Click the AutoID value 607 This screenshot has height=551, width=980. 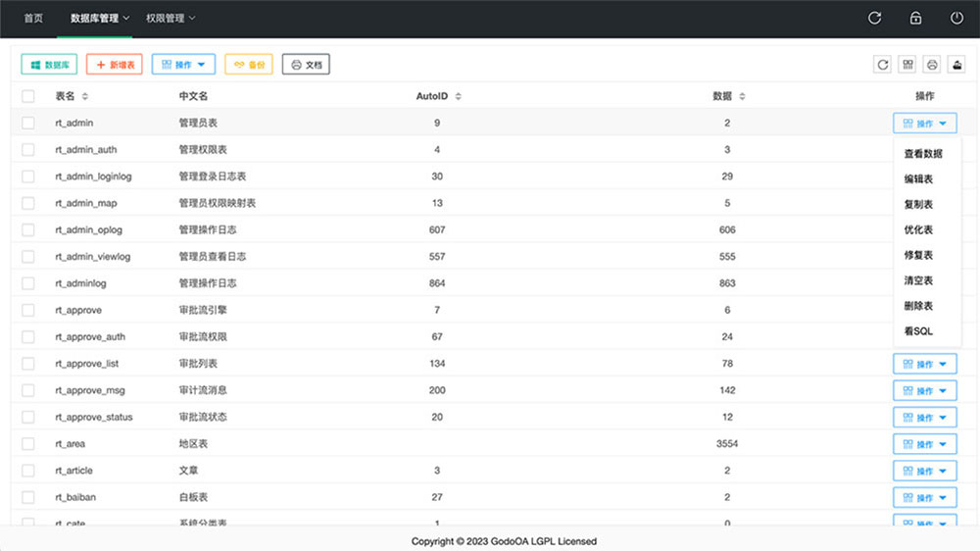pos(437,229)
